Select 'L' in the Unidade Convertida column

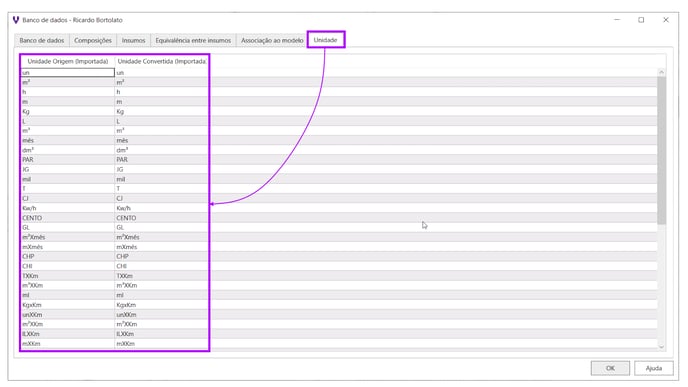coord(161,121)
